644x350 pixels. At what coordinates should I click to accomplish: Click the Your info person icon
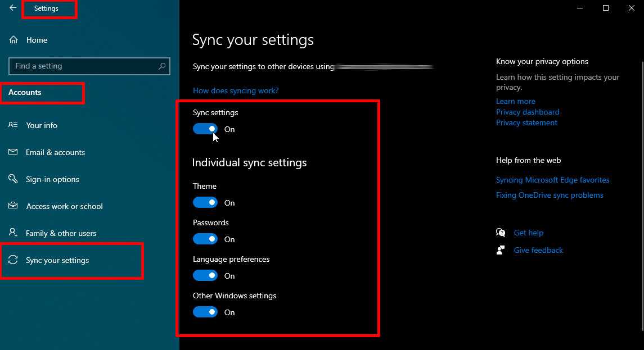(x=13, y=125)
